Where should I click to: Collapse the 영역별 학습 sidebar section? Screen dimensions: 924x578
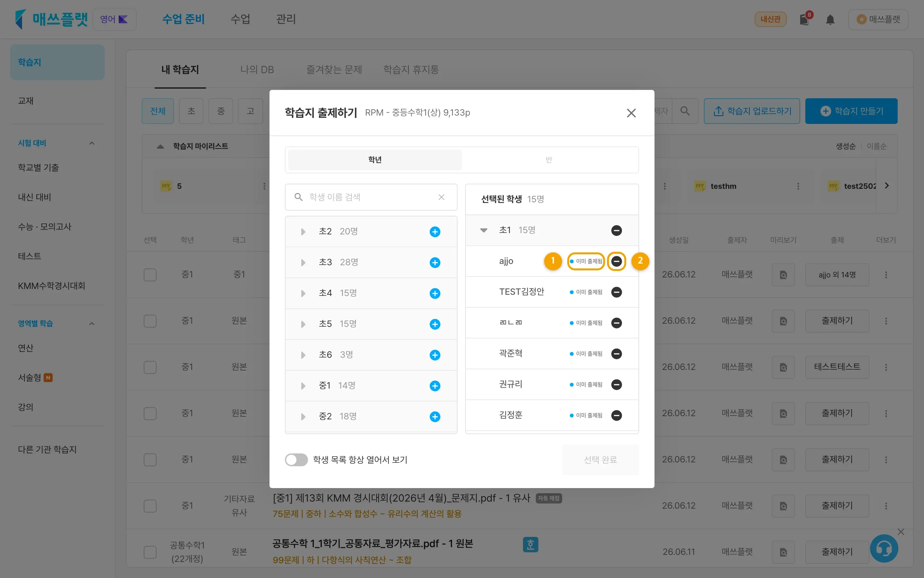pos(92,323)
